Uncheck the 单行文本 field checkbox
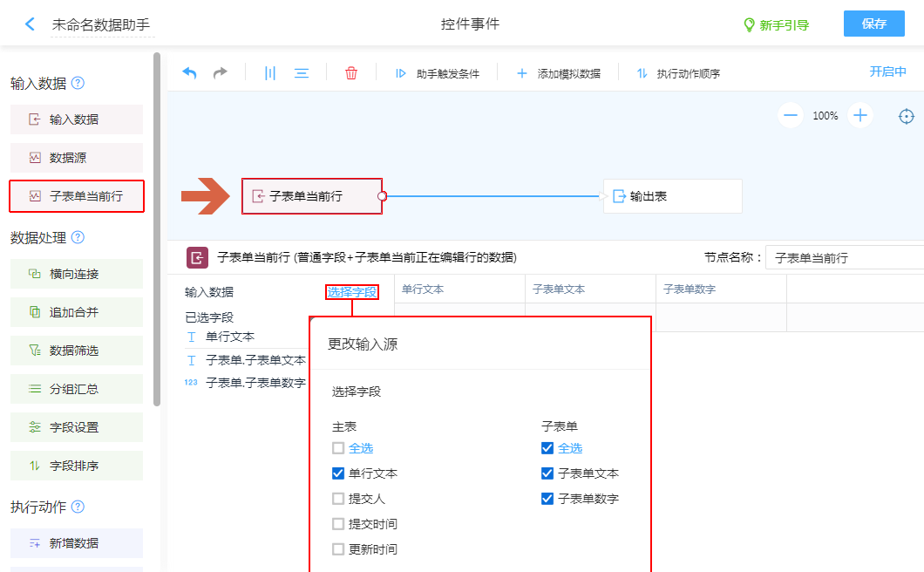Viewport: 924px width, 572px height. [x=338, y=473]
